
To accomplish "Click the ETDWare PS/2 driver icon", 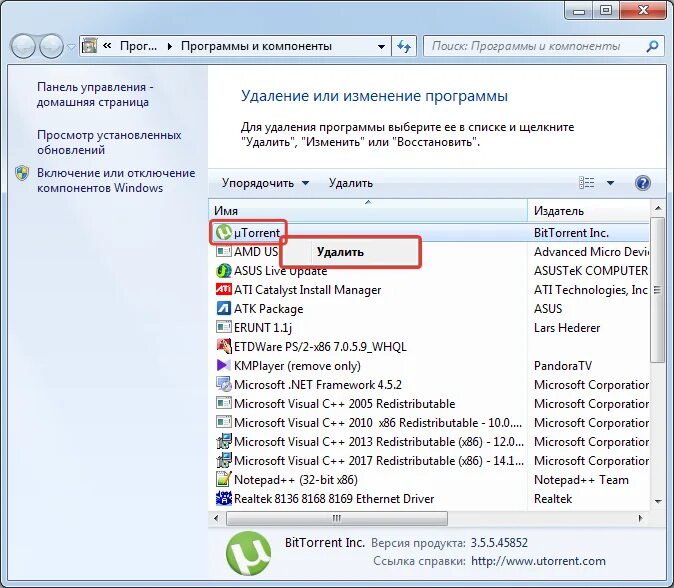I will click(x=224, y=346).
